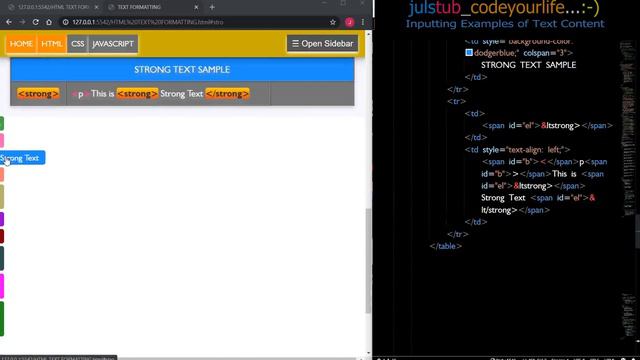Bookmark this page with the star
The height and width of the screenshot is (360, 640).
333,22
